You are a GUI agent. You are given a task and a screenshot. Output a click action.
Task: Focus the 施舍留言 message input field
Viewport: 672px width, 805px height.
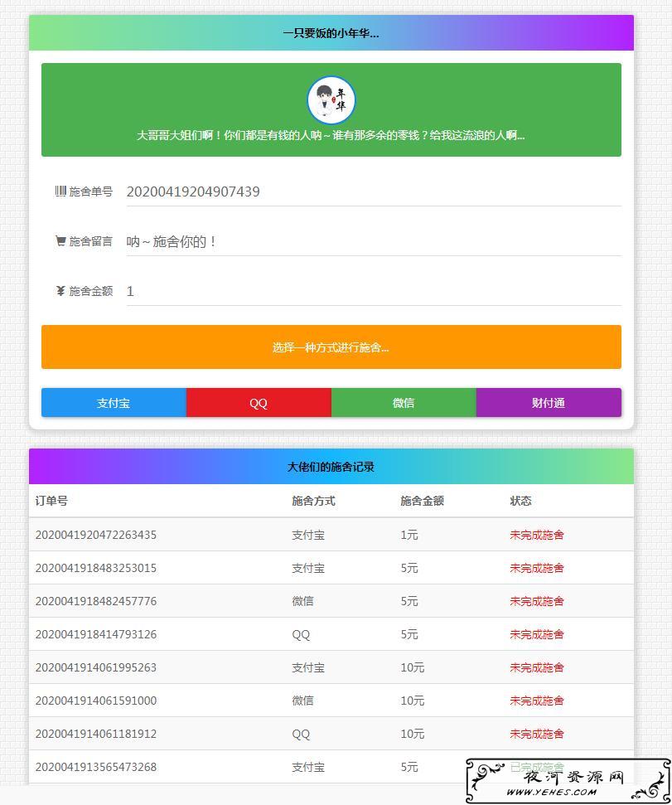click(374, 241)
